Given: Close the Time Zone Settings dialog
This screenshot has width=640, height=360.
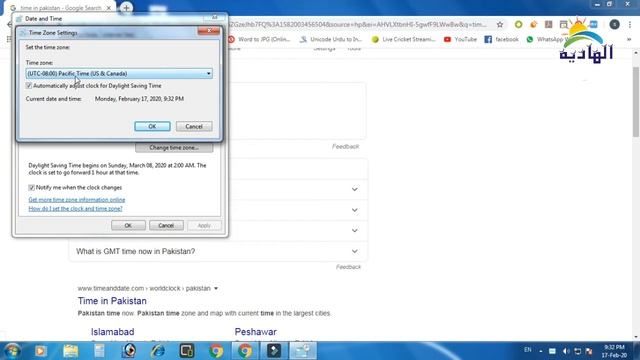Looking at the screenshot, I should tap(209, 31).
